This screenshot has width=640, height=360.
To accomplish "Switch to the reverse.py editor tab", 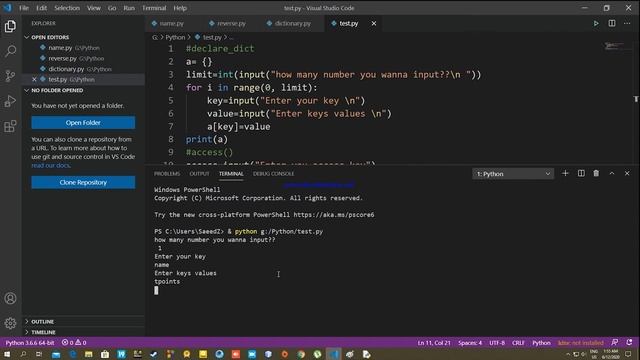I will (x=231, y=24).
